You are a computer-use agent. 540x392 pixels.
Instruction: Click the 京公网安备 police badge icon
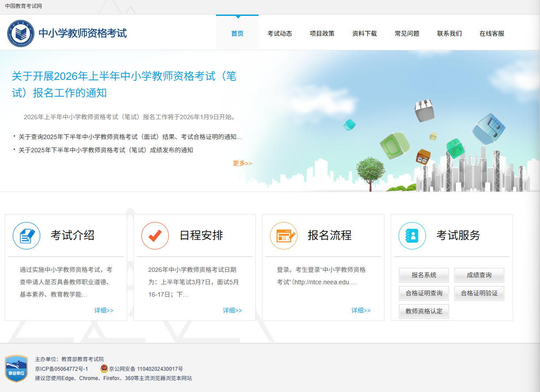pyautogui.click(x=104, y=369)
